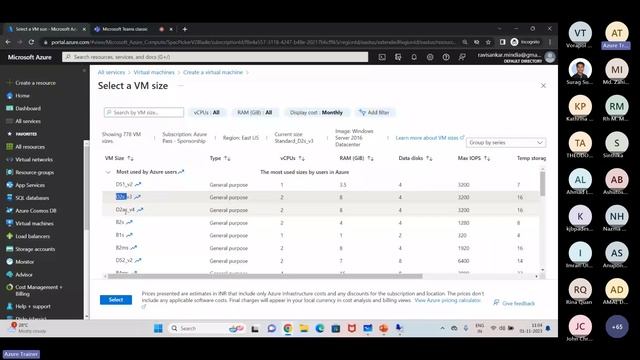
Task: Click the horizontal scrollbar under the VM table
Action: pyautogui.click(x=264, y=276)
